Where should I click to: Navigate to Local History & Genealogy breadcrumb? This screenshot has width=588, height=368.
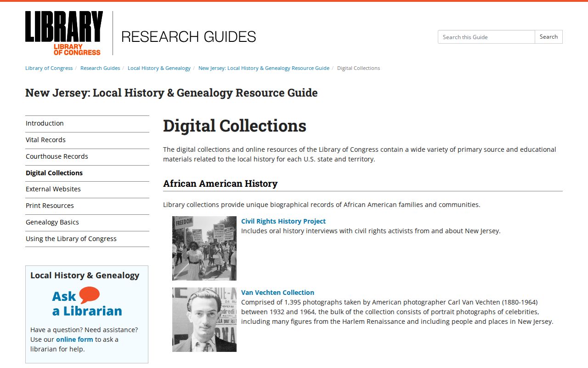point(159,68)
